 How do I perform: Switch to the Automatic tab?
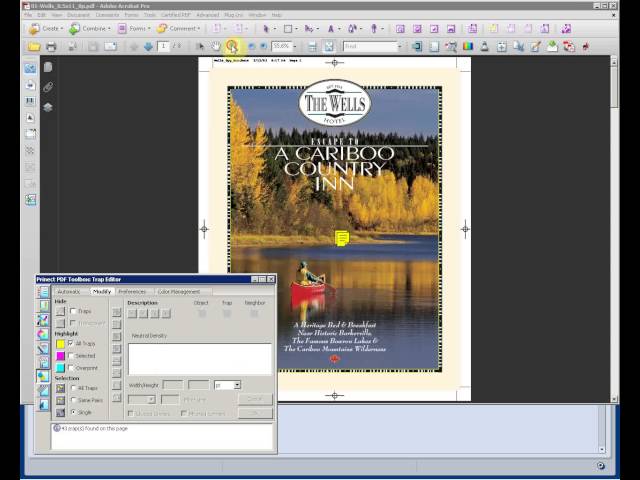click(x=69, y=291)
